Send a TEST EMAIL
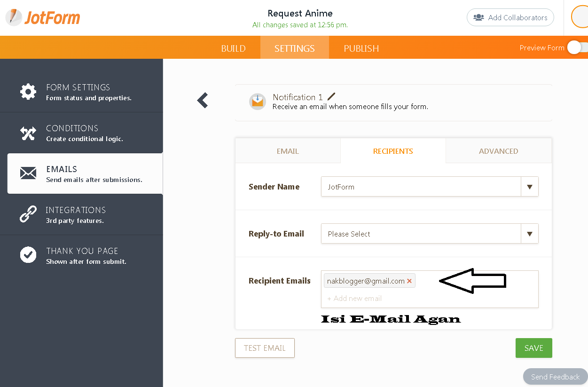 point(265,348)
